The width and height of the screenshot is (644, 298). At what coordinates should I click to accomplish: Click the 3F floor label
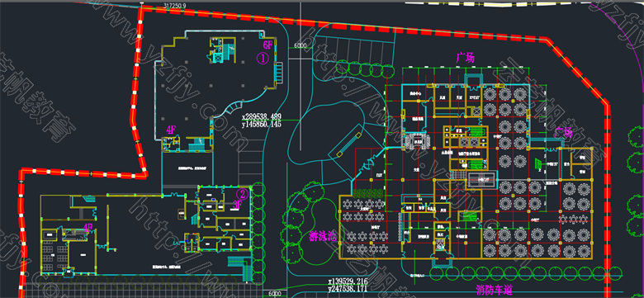pyautogui.click(x=238, y=204)
